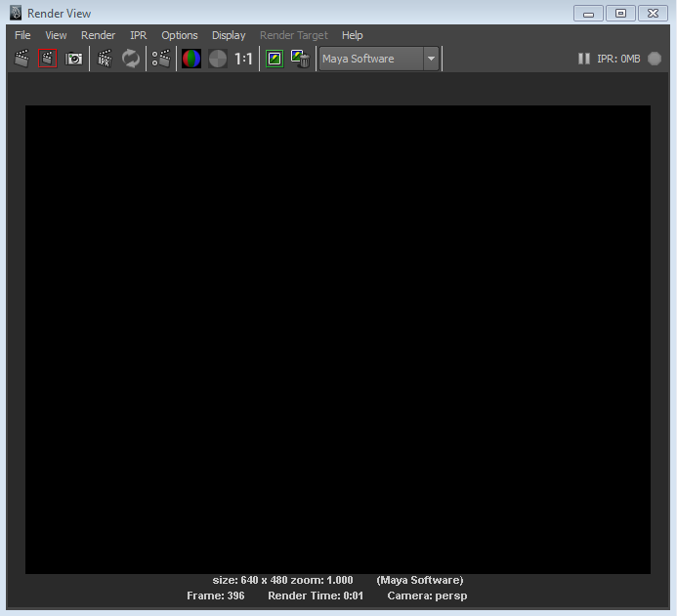
Task: Open the IPR menu
Action: pos(138,35)
